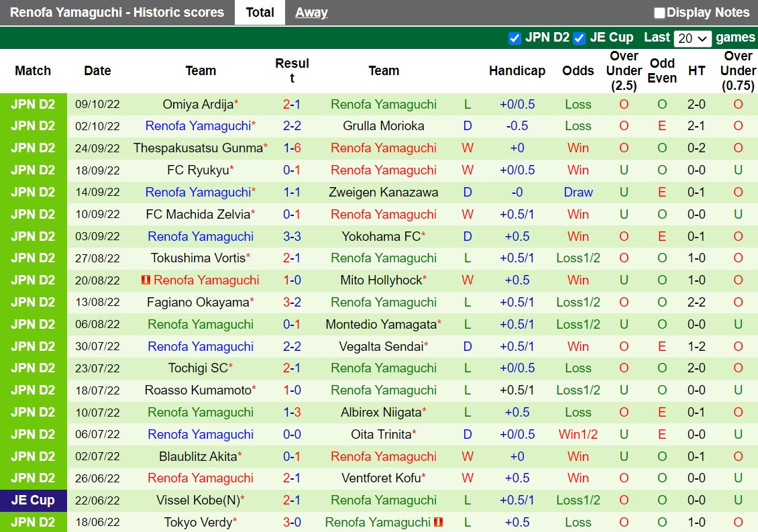Click the Grulla Morioka team link
758x532 pixels.
(383, 125)
